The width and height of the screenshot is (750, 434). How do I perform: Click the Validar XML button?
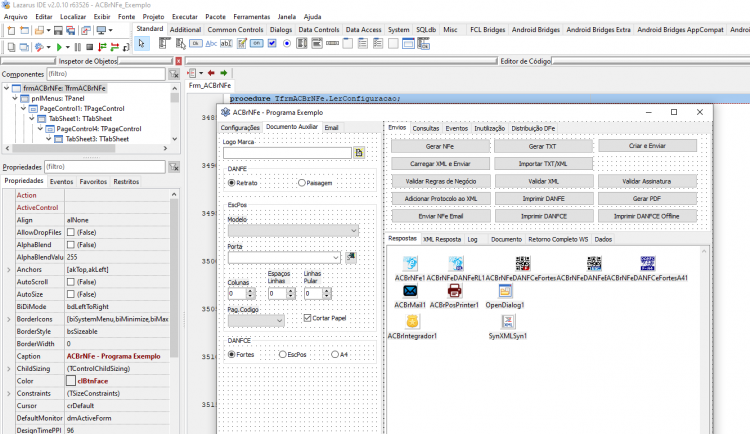coord(543,181)
